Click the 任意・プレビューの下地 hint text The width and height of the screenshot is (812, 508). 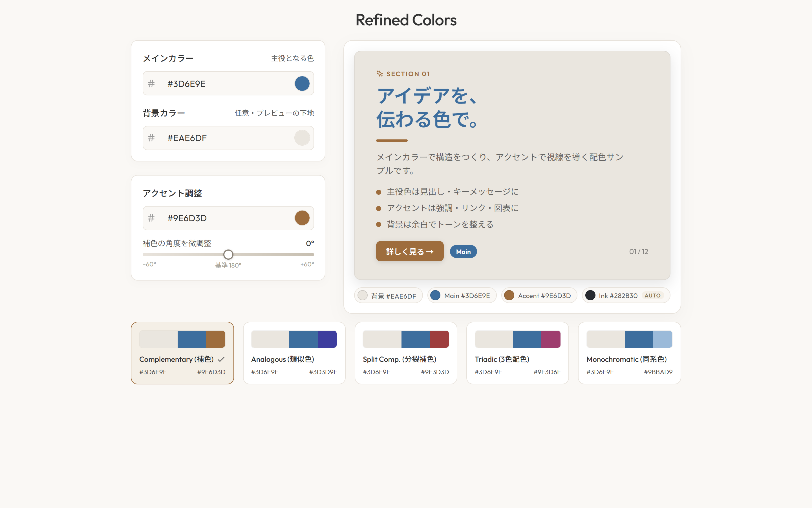274,113
